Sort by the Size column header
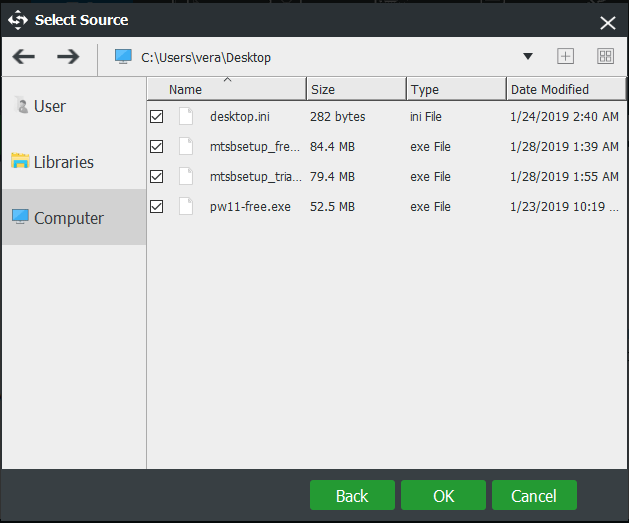629x523 pixels. click(x=357, y=89)
